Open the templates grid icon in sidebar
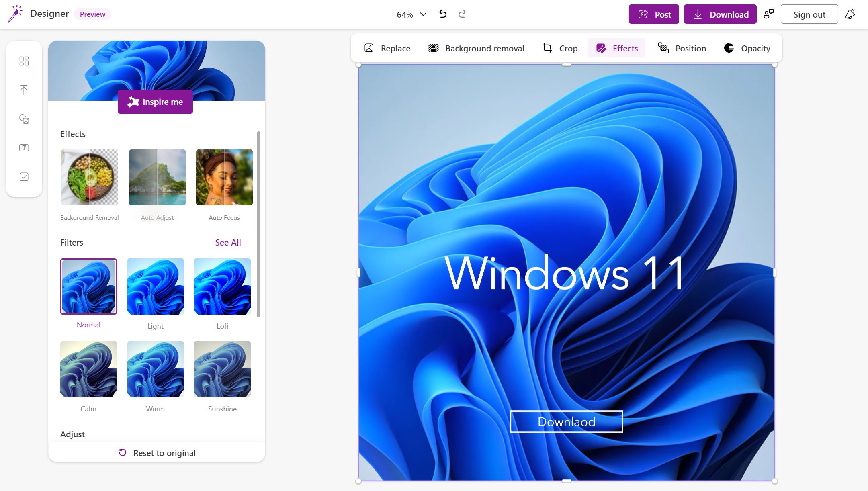 (x=24, y=61)
